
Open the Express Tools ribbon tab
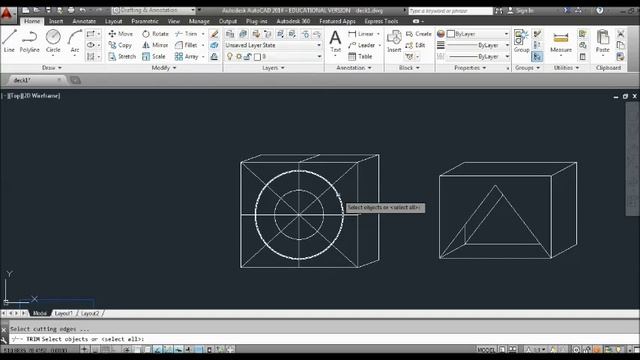(381, 21)
